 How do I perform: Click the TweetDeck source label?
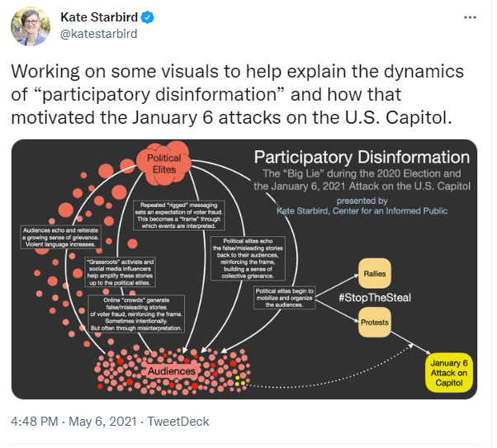coord(178,422)
